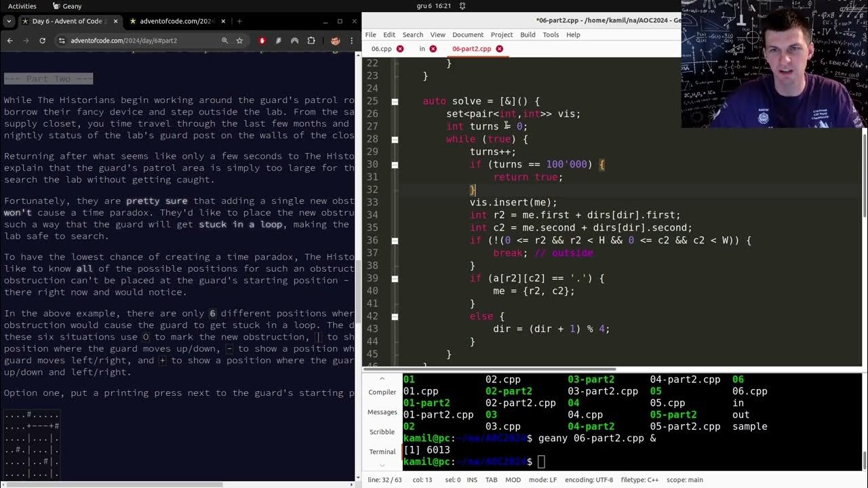Open Geany Edit menu
Image resolution: width=868 pixels, height=488 pixels.
389,35
